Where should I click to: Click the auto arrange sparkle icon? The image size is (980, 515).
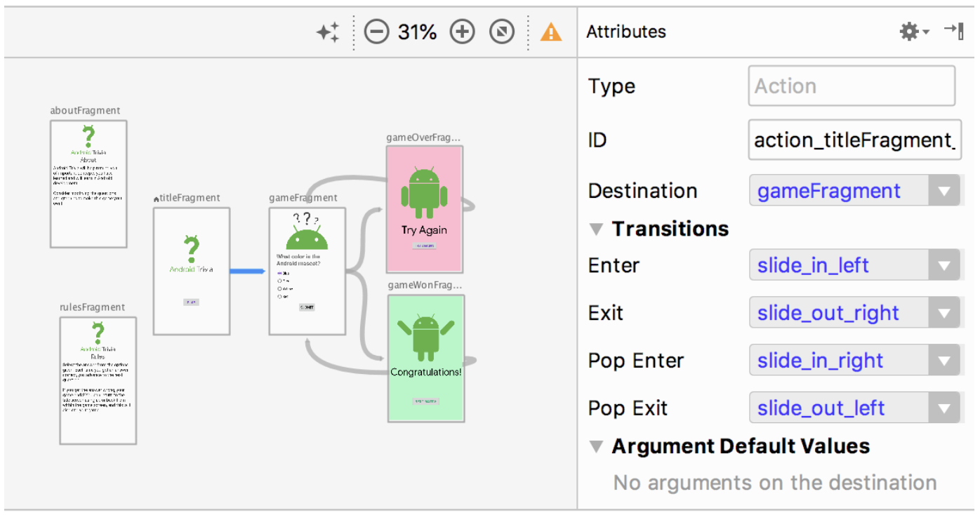pyautogui.click(x=328, y=32)
